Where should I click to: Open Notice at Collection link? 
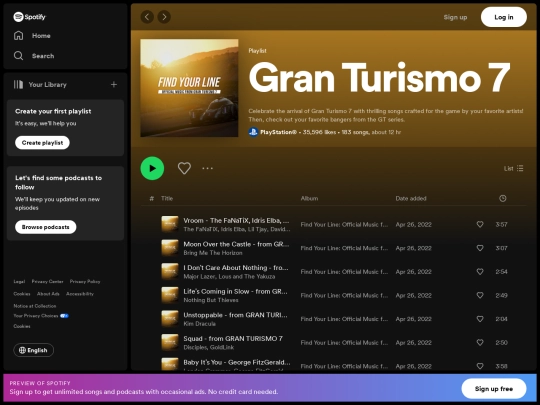tap(35, 306)
